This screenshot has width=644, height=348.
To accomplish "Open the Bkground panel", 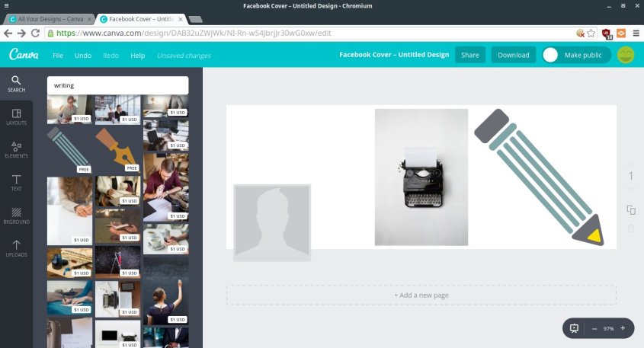I will [16, 216].
